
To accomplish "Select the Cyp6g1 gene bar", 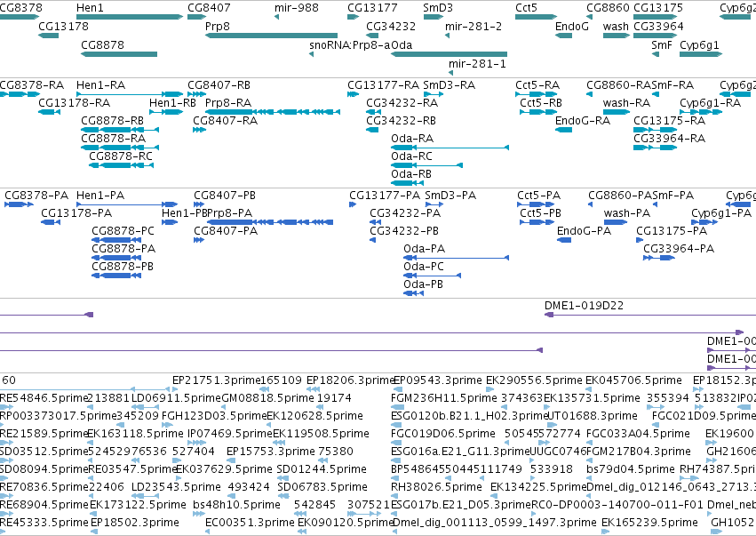I will [x=701, y=54].
